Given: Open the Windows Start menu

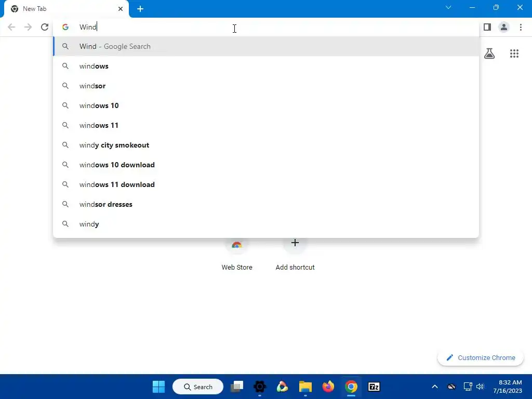Looking at the screenshot, I should 158,387.
